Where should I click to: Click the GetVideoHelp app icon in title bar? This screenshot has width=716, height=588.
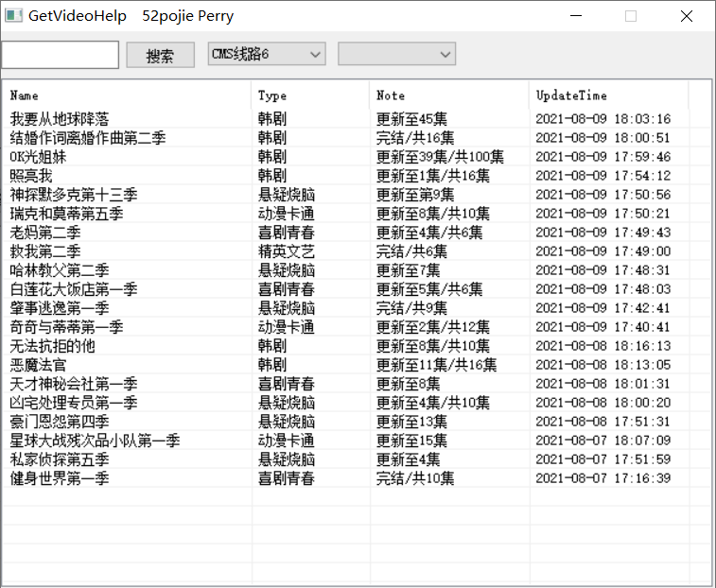12,16
